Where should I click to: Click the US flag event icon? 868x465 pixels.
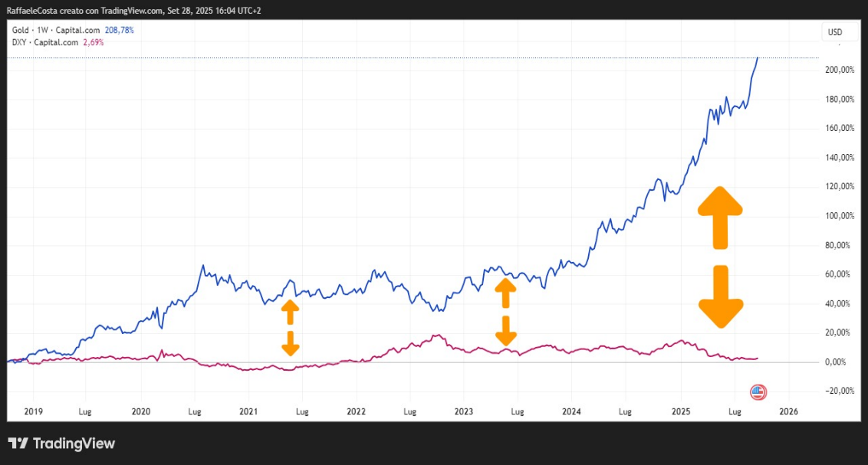pyautogui.click(x=758, y=391)
